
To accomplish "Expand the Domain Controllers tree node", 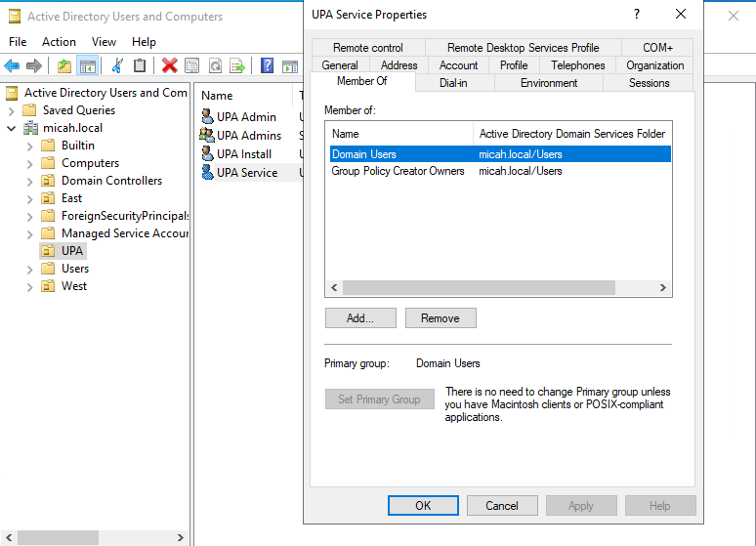I will coord(30,181).
